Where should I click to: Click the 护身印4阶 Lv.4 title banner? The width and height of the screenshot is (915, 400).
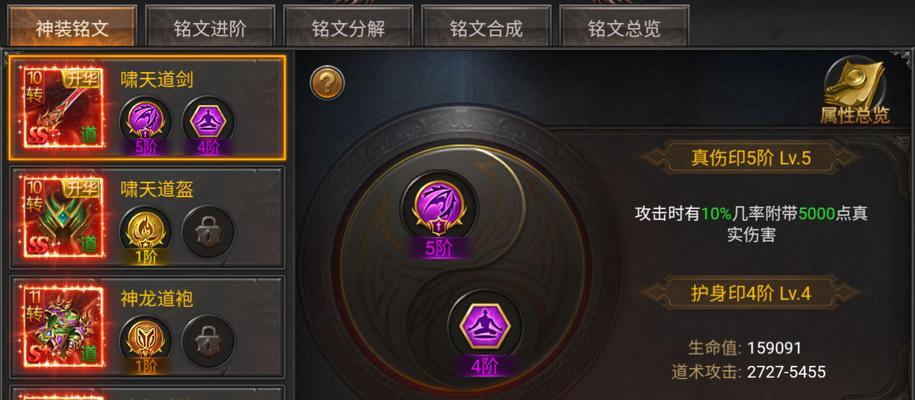[750, 293]
